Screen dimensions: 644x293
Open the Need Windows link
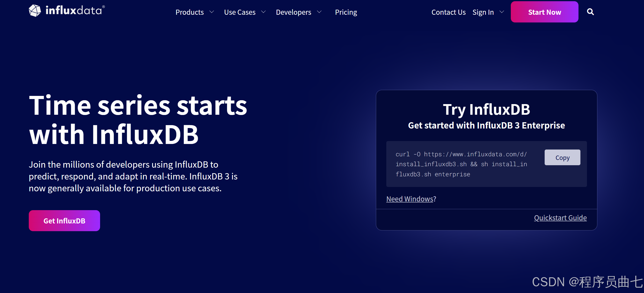[x=409, y=199]
